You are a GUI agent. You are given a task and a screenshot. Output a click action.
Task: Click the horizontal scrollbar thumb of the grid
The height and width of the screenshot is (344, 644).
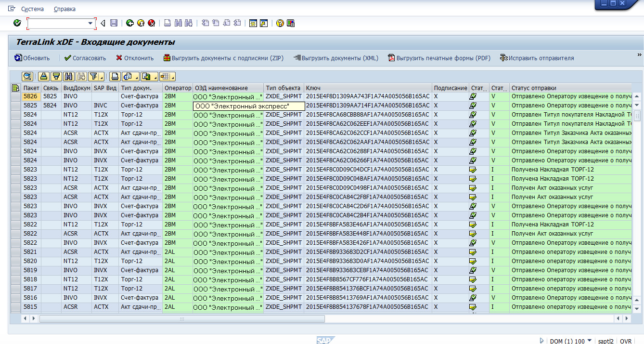pyautogui.click(x=182, y=318)
